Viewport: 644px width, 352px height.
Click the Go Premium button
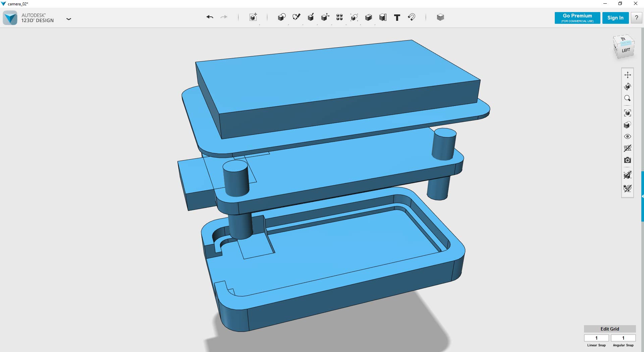(x=577, y=18)
